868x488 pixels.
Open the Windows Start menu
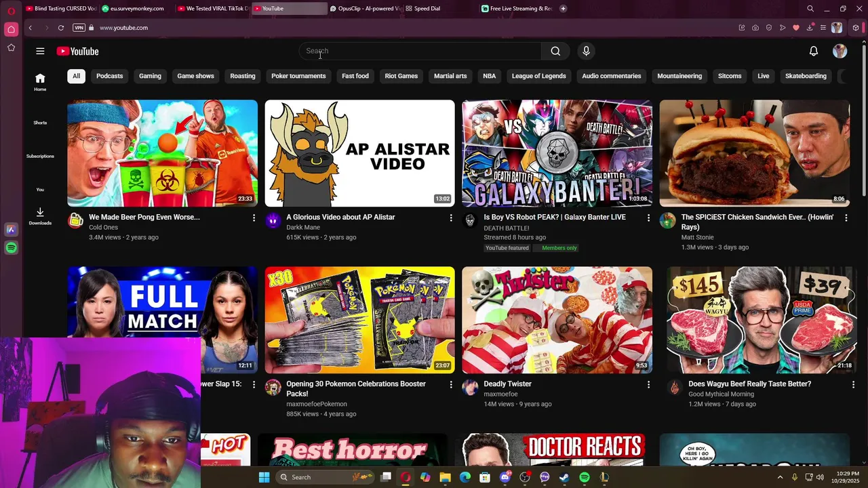point(264,477)
